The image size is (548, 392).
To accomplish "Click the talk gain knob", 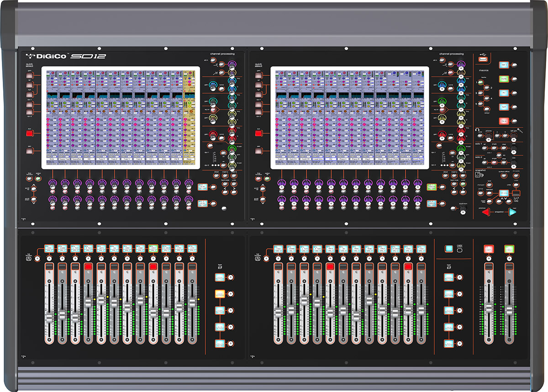I will click(514, 137).
